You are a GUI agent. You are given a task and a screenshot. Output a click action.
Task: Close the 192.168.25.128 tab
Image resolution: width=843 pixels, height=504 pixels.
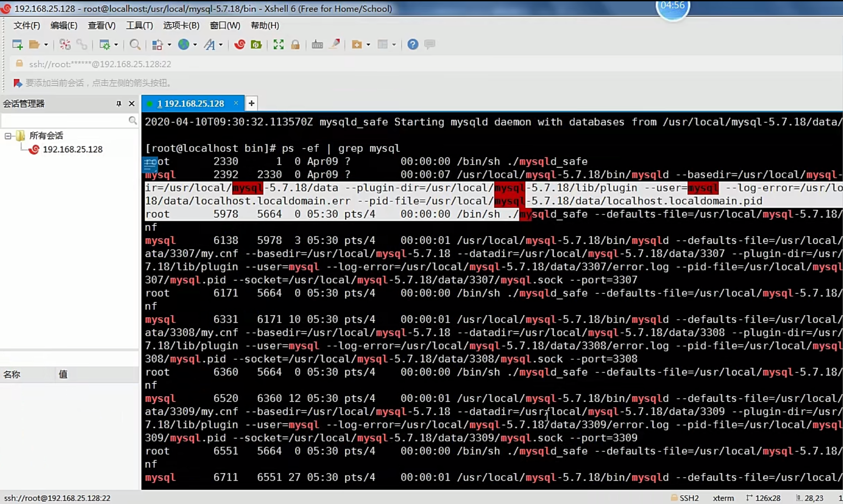pos(236,103)
